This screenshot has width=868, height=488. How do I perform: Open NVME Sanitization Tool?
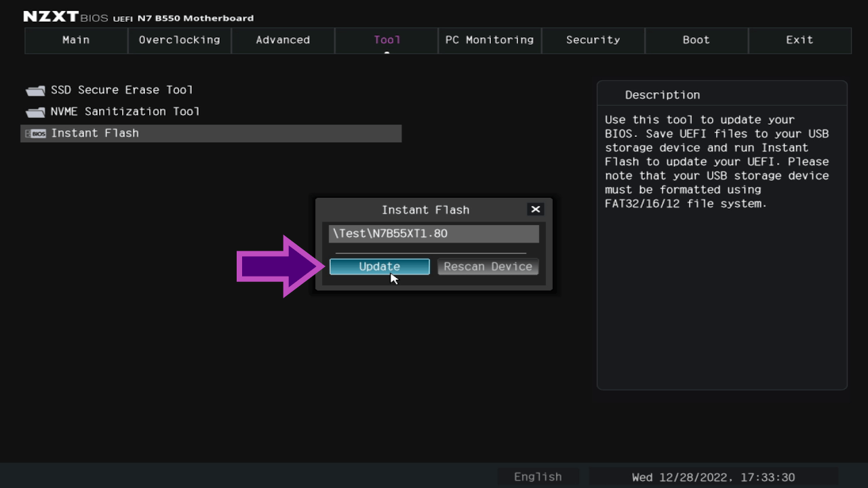(x=125, y=112)
